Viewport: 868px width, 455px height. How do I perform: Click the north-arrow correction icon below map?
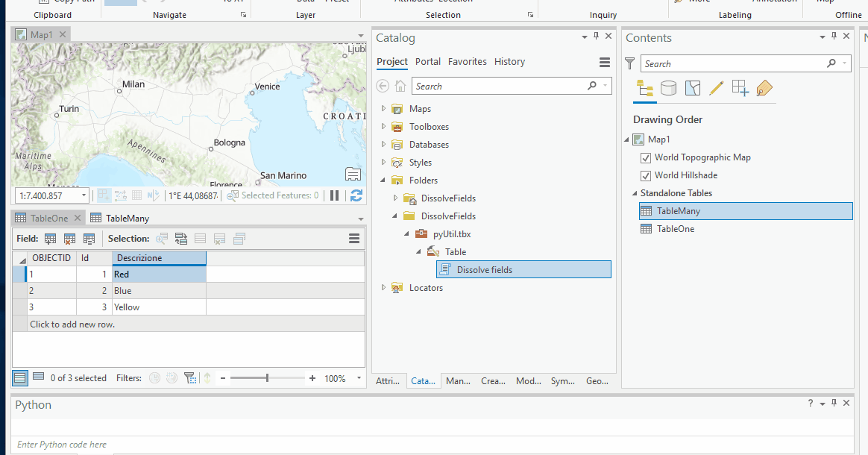[154, 195]
